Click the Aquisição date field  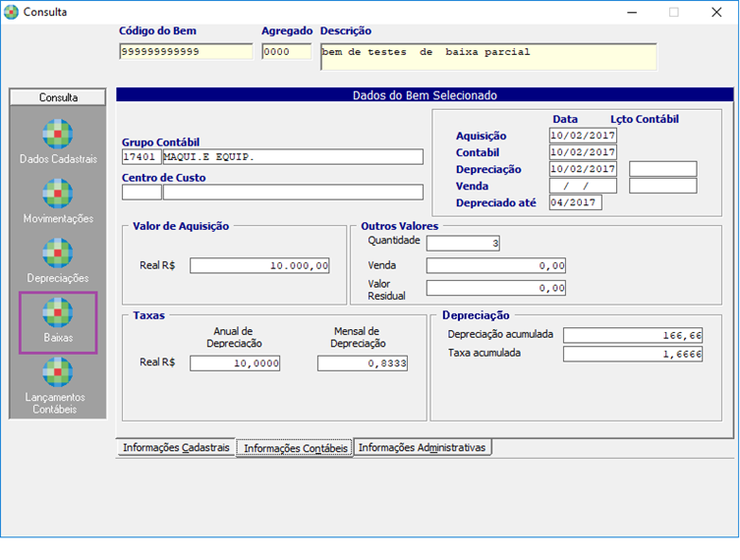click(x=583, y=136)
